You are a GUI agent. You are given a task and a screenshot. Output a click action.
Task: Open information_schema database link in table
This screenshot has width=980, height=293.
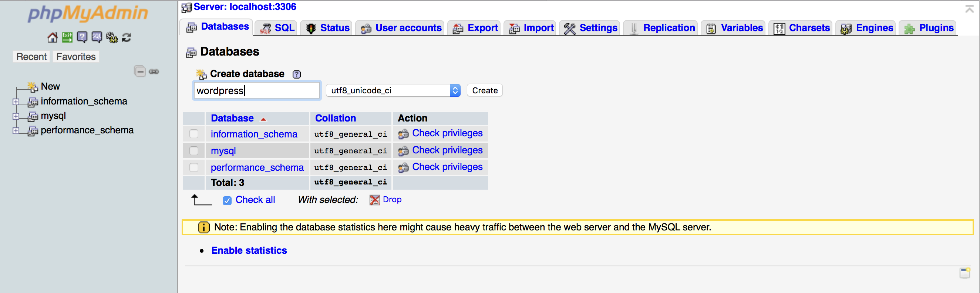coord(254,134)
